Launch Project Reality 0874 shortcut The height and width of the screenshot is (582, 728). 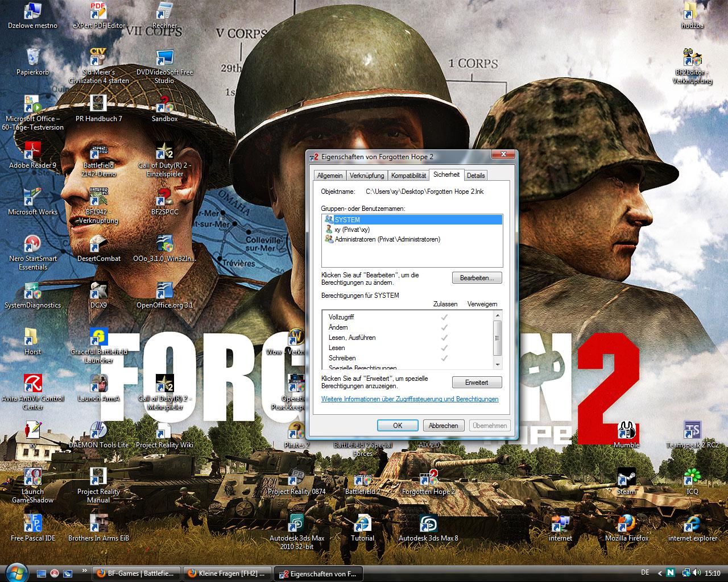[296, 481]
